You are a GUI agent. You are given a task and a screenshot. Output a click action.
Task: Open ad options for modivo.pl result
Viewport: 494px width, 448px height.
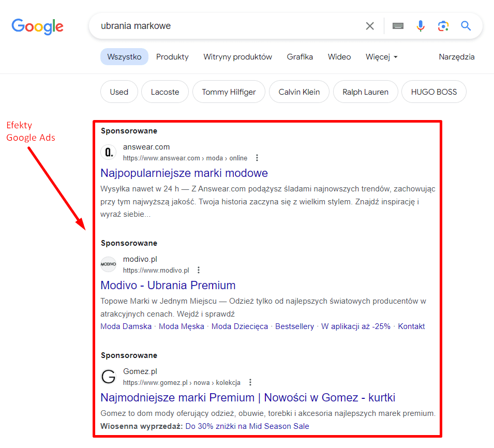199,270
